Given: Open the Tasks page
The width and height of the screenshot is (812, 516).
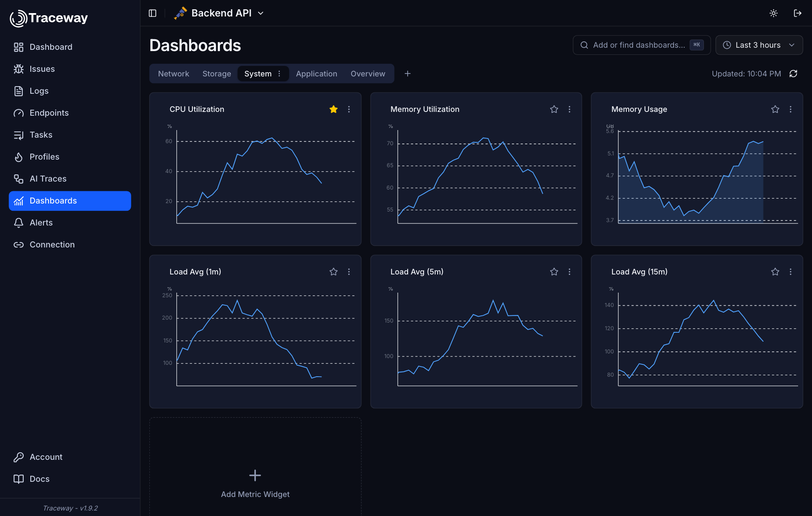Looking at the screenshot, I should tap(70, 135).
